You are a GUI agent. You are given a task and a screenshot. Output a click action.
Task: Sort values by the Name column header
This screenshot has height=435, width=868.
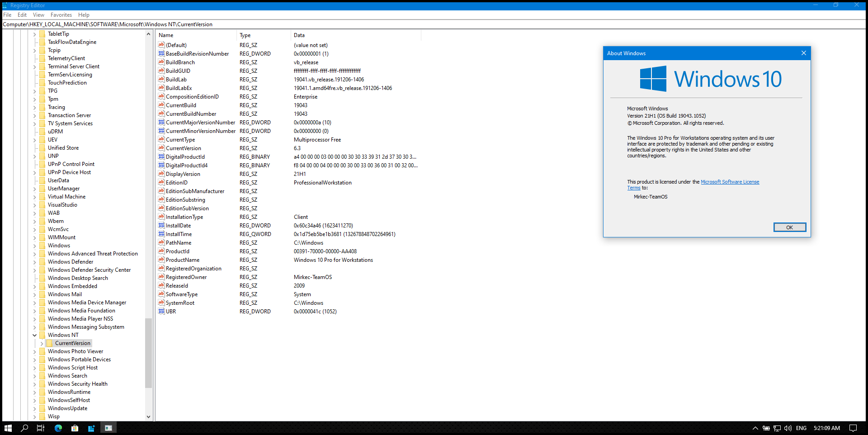[196, 35]
